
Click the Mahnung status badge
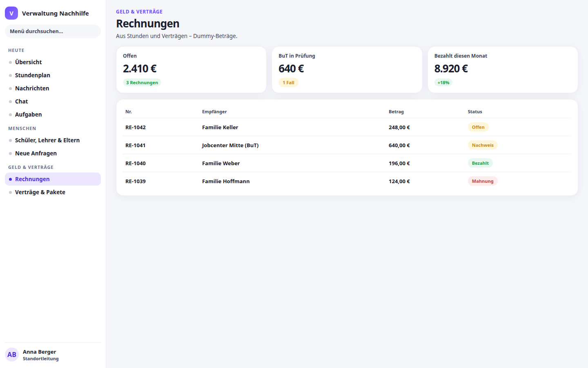tap(483, 181)
